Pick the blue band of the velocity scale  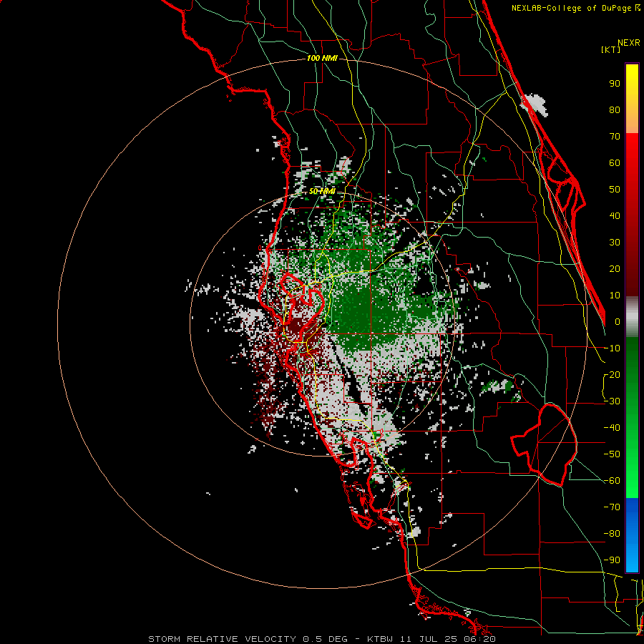[632, 535]
